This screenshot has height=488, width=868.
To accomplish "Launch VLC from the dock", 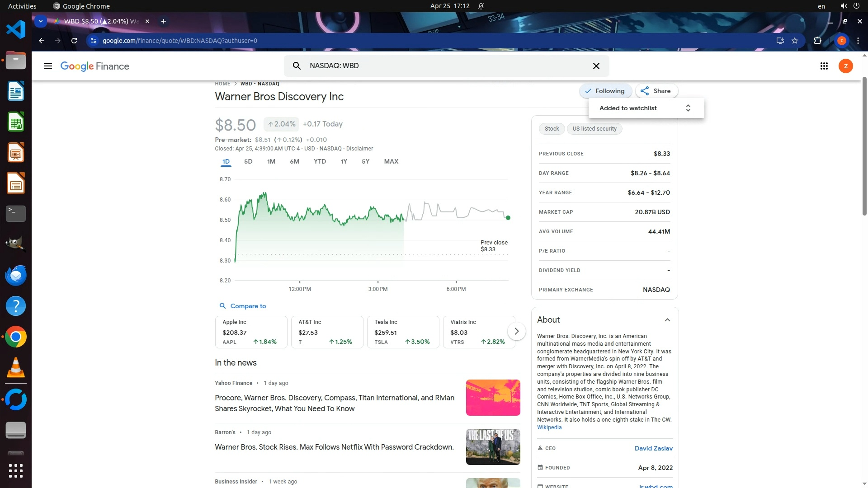I will click(x=16, y=367).
